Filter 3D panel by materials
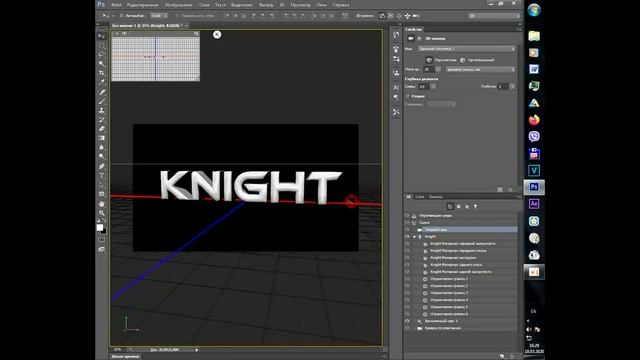 point(467,207)
